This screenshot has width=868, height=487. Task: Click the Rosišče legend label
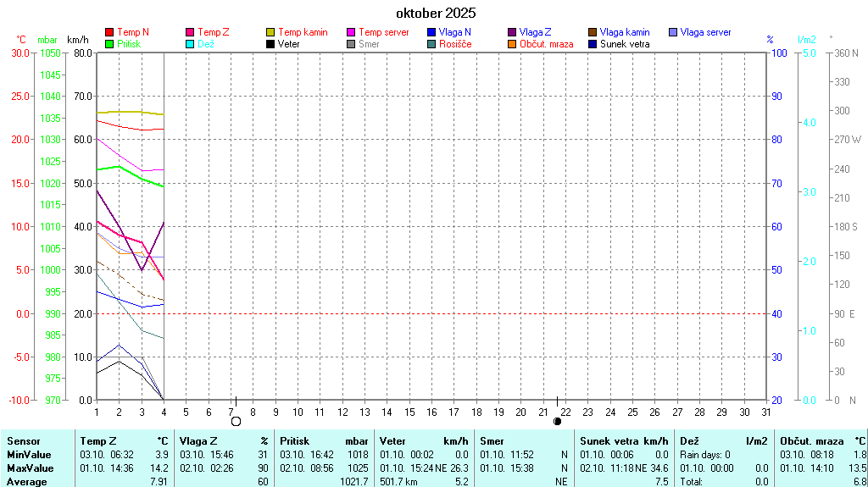point(456,43)
